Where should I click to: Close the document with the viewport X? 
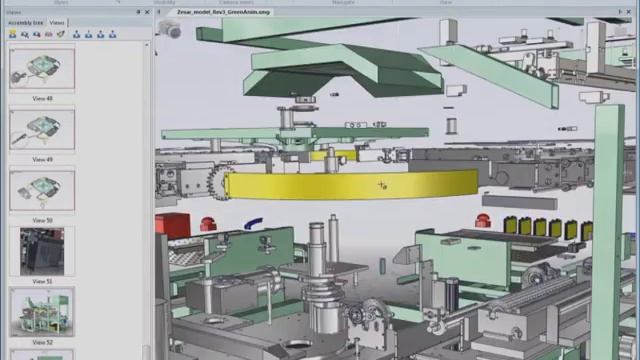pos(629,12)
